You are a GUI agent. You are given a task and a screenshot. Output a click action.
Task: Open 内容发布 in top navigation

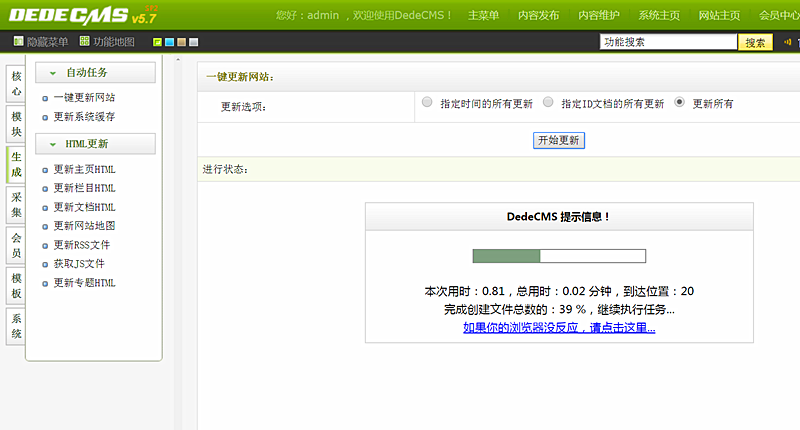click(x=538, y=15)
